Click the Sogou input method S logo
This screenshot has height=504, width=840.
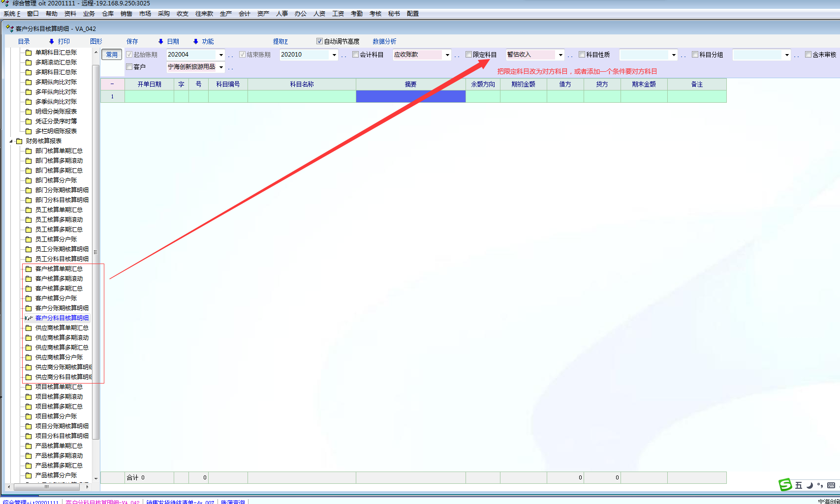point(785,485)
